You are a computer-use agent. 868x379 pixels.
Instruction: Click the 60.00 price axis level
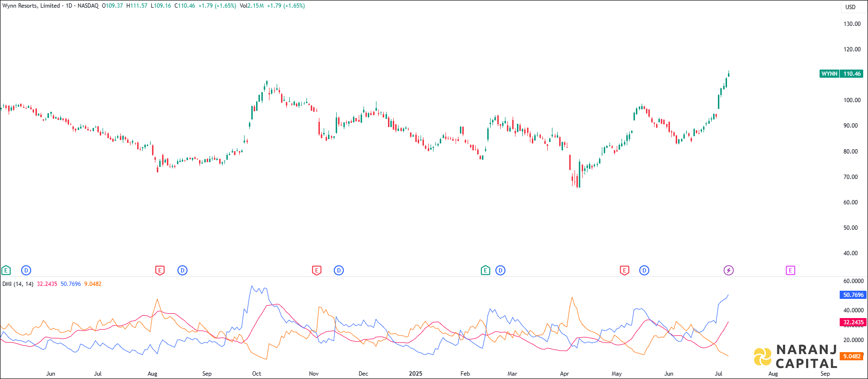[851, 202]
